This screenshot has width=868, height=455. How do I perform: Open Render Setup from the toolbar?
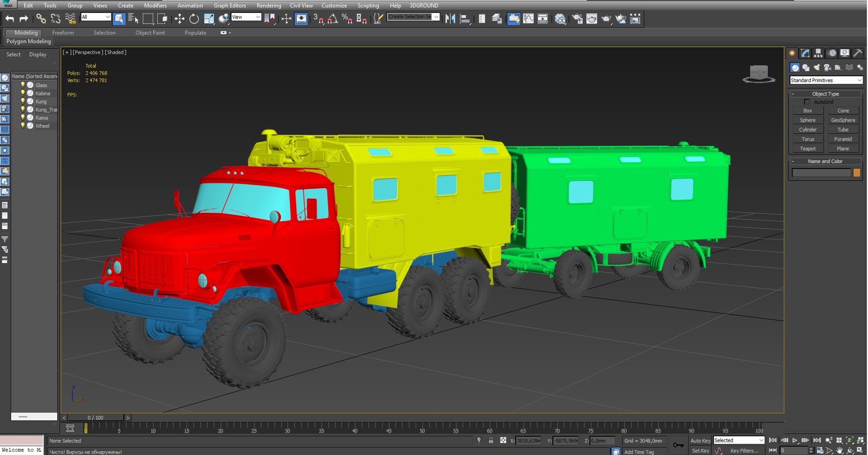[577, 19]
